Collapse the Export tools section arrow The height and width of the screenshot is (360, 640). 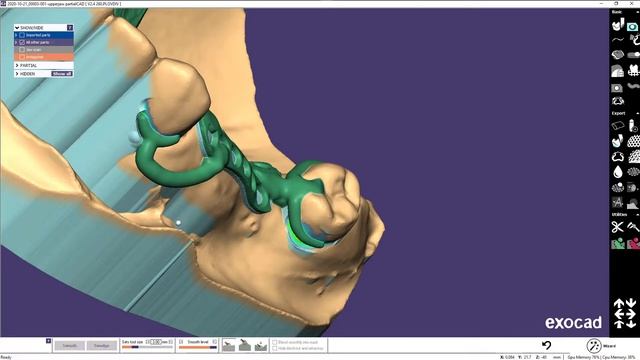click(637, 113)
